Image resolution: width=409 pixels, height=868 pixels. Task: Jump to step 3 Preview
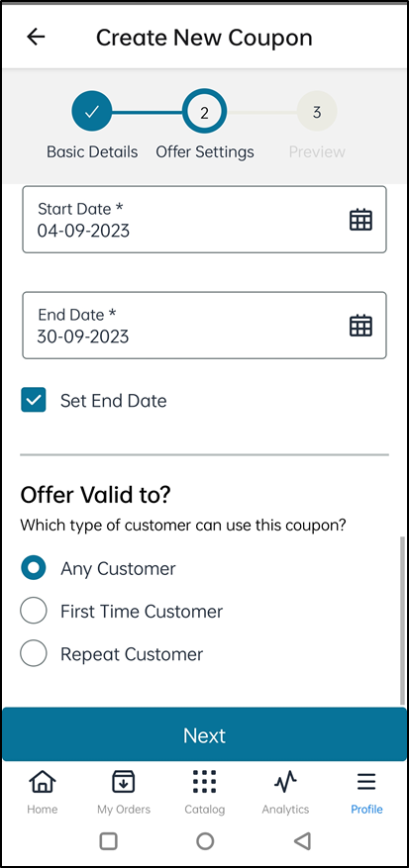pos(317,112)
